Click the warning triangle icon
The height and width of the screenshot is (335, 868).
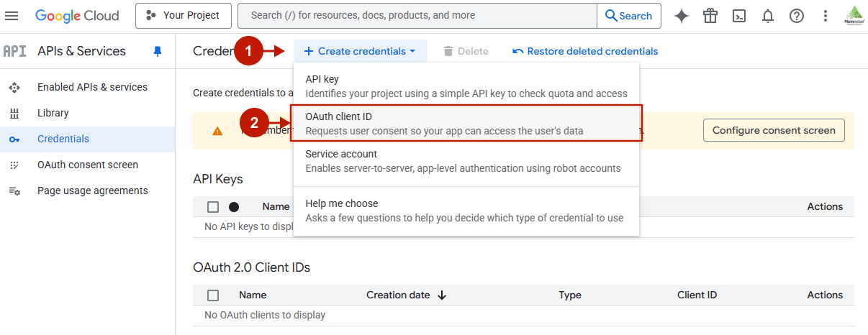click(x=217, y=131)
